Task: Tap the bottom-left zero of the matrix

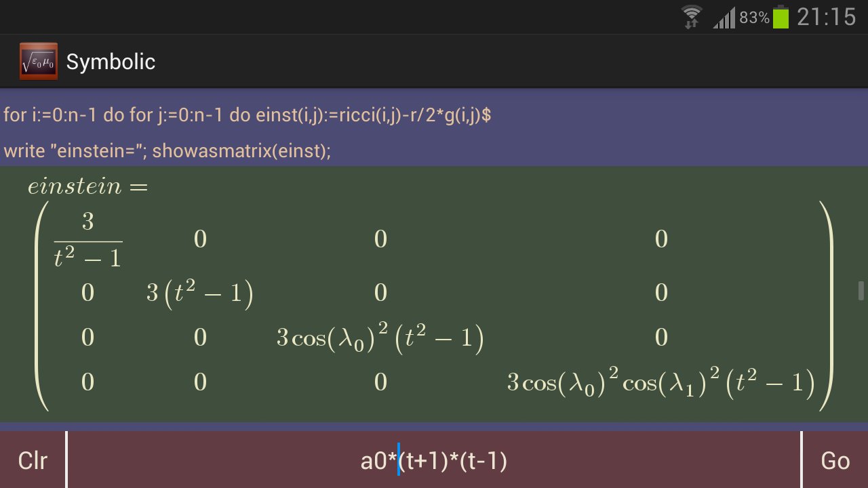Action: (x=87, y=382)
